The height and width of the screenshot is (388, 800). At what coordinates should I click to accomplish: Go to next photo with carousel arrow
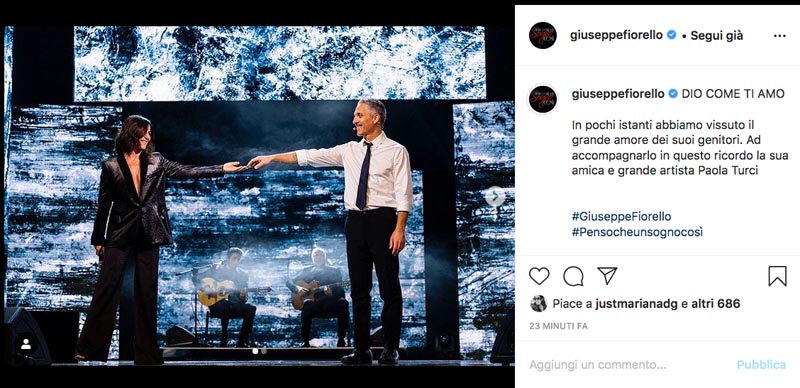(494, 197)
